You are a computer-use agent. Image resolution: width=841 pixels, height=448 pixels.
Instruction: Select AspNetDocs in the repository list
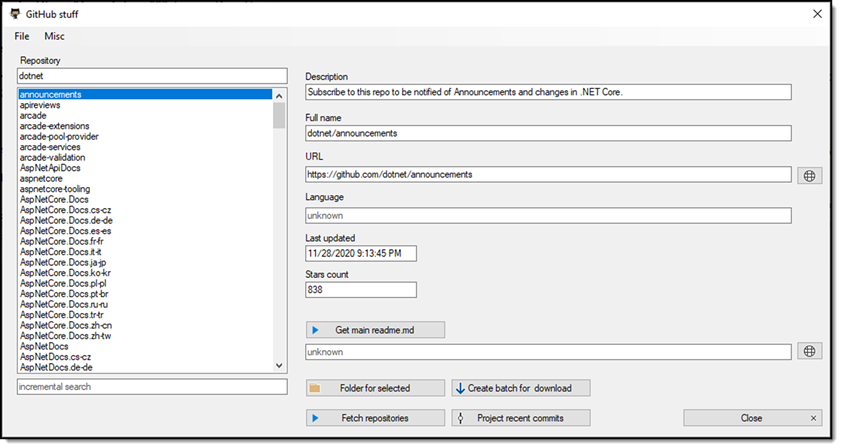[44, 346]
